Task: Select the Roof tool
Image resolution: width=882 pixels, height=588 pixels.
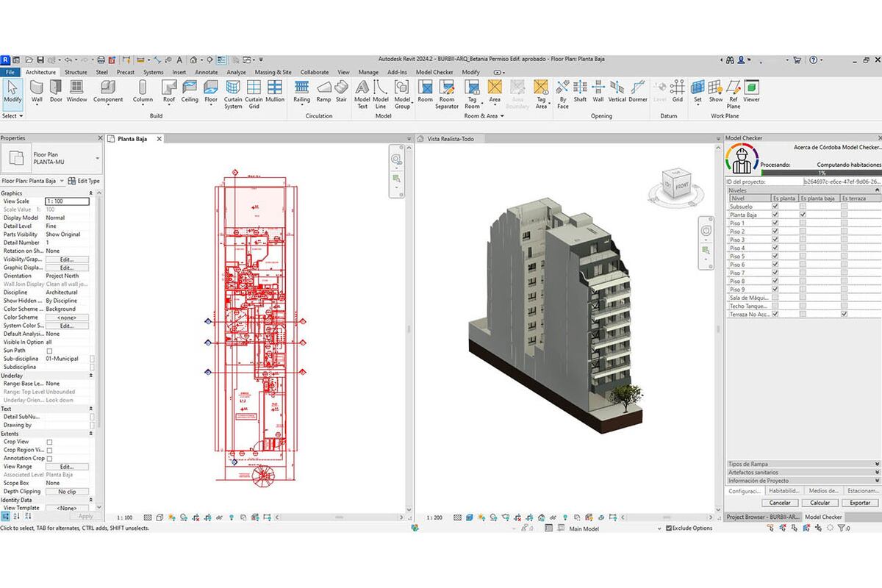Action: 169,91
